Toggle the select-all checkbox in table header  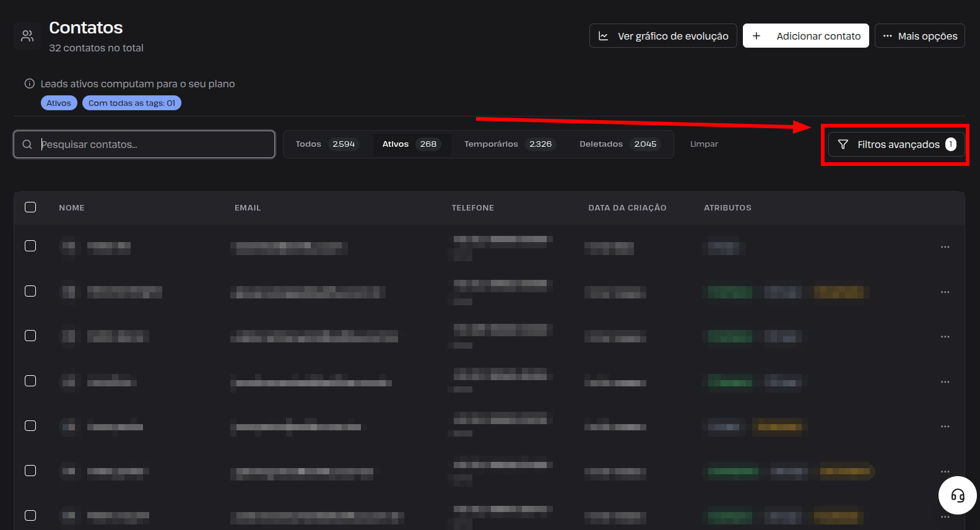30,207
